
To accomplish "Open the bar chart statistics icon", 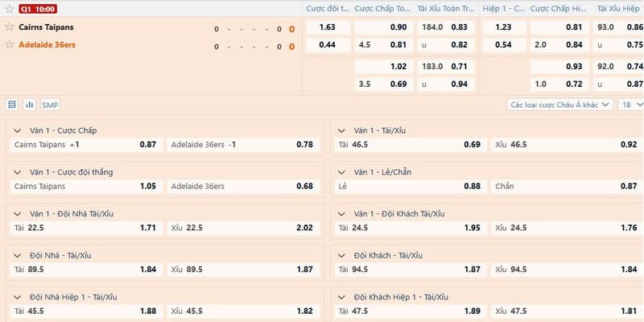I will [x=30, y=105].
